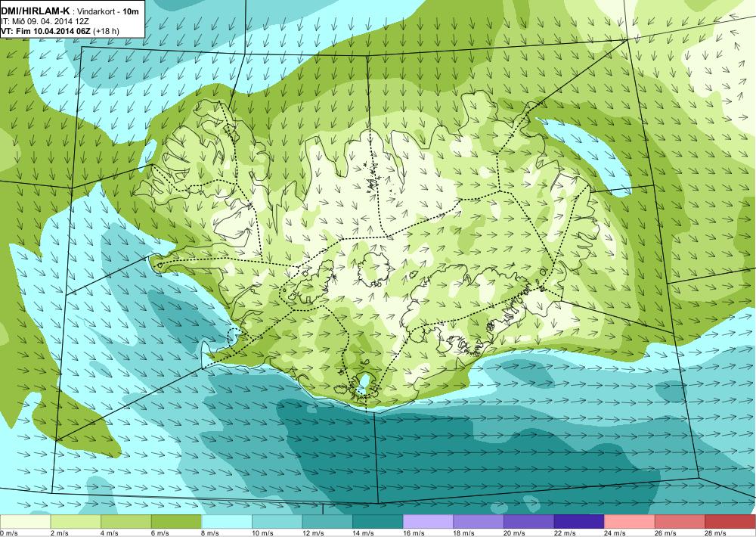Viewport: 756px width, 537px height.
Task: Click the "16 m/s" legend label
Action: point(414,533)
